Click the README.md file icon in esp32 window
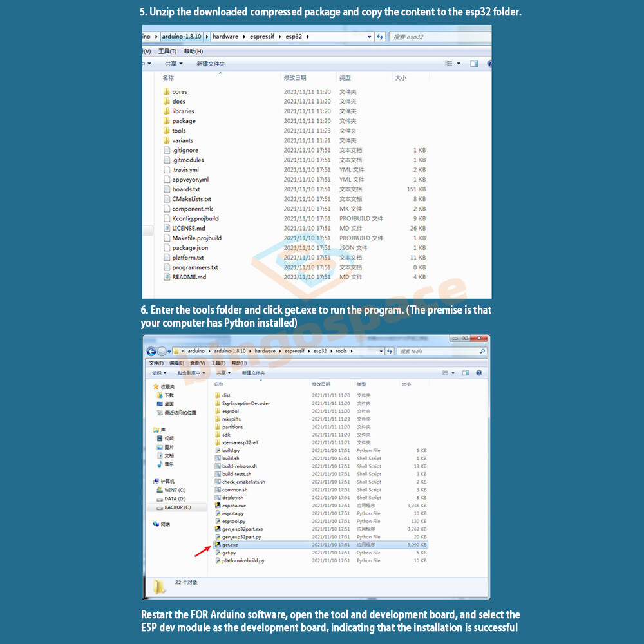 pos(166,277)
